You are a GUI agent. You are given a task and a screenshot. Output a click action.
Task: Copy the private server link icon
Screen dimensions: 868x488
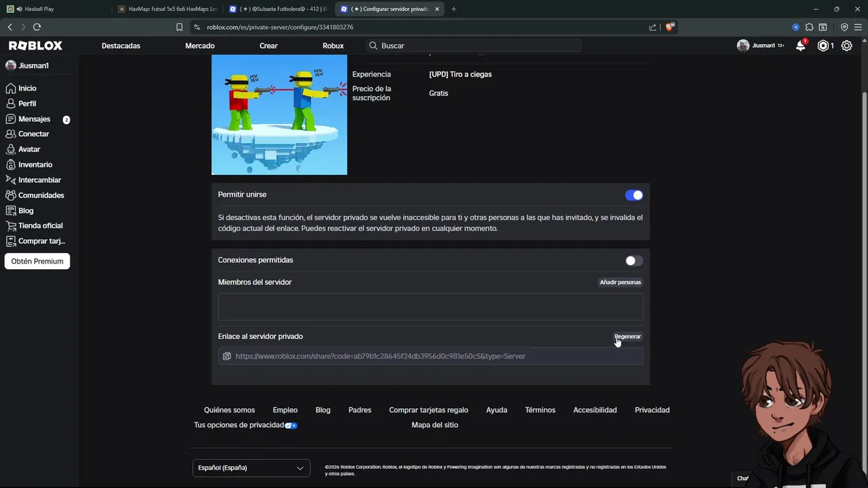227,356
